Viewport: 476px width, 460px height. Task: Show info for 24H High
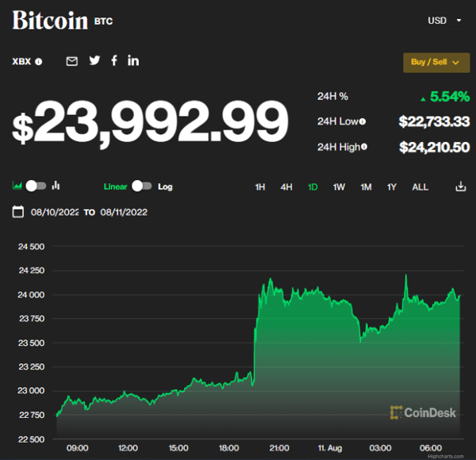[x=364, y=147]
